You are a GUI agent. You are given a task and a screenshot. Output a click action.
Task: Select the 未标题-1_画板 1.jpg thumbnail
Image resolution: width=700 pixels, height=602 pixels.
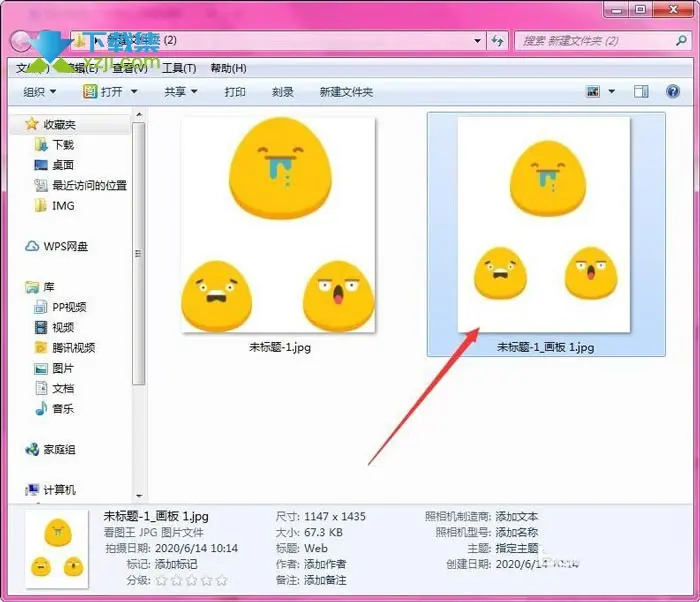544,225
